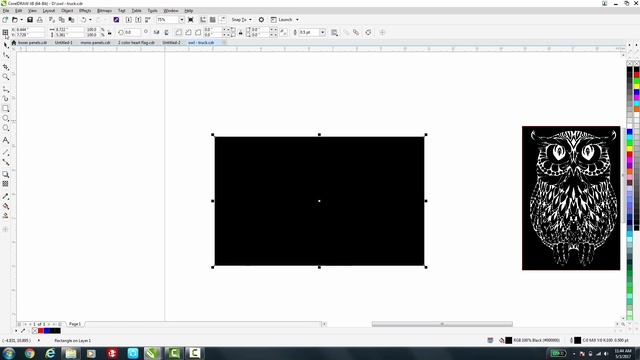The image size is (640, 360).
Task: Open the Launch dropdown
Action: (x=285, y=20)
